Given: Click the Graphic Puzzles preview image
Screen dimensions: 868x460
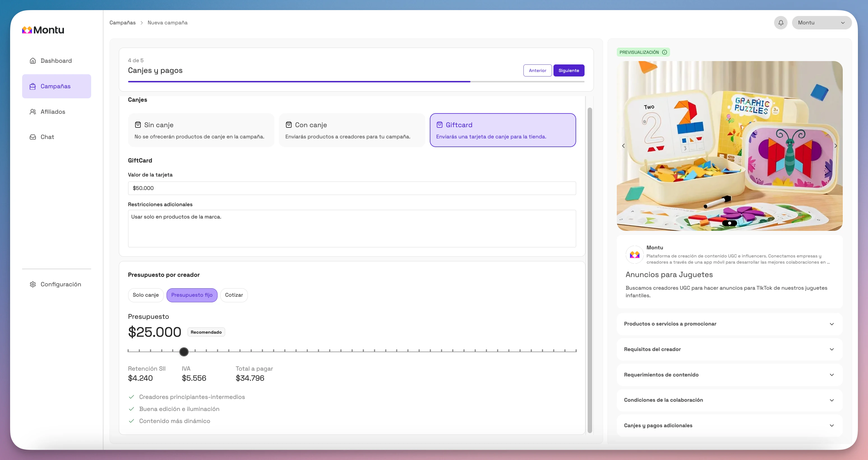Looking at the screenshot, I should click(x=730, y=146).
